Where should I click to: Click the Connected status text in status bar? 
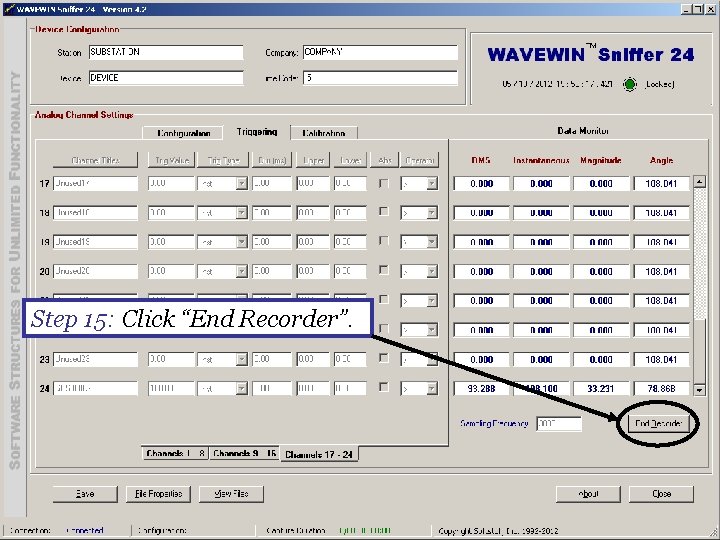[x=85, y=531]
